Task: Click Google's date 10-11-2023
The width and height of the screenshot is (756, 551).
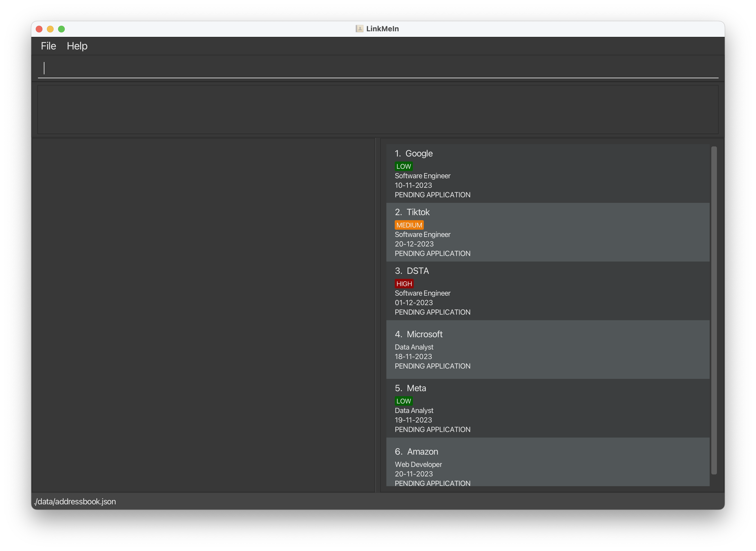Action: (x=413, y=186)
